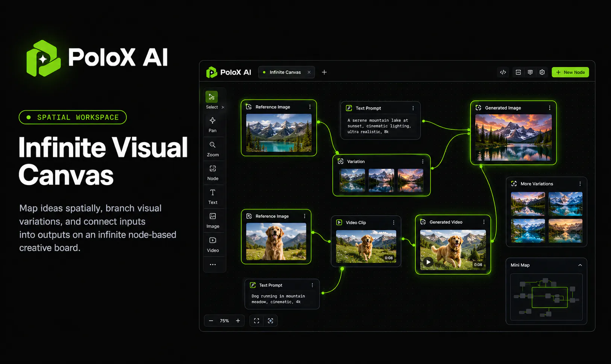Select the sunset Generated Image thumbnail
611x364 pixels.
[514, 138]
